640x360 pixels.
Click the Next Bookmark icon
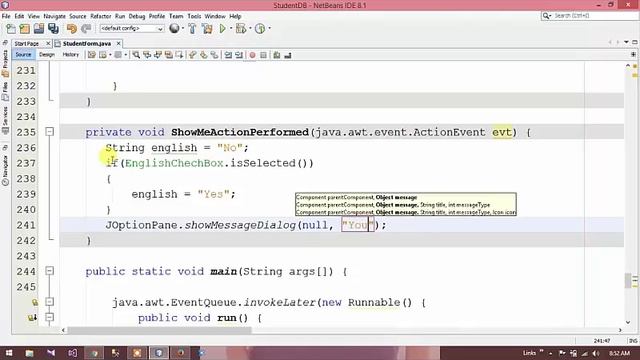pos(203,55)
